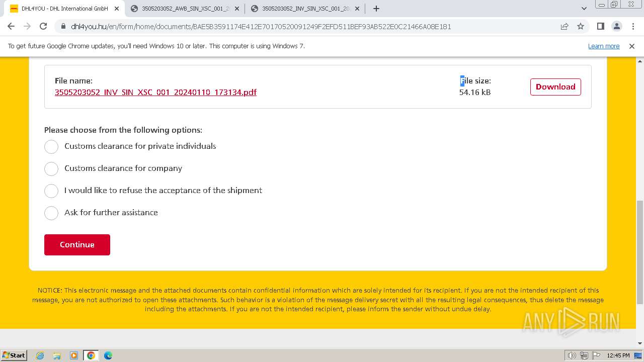Switch to the 3505203052_INV_SIN_XSC tab
The image size is (644, 362).
[x=305, y=9]
